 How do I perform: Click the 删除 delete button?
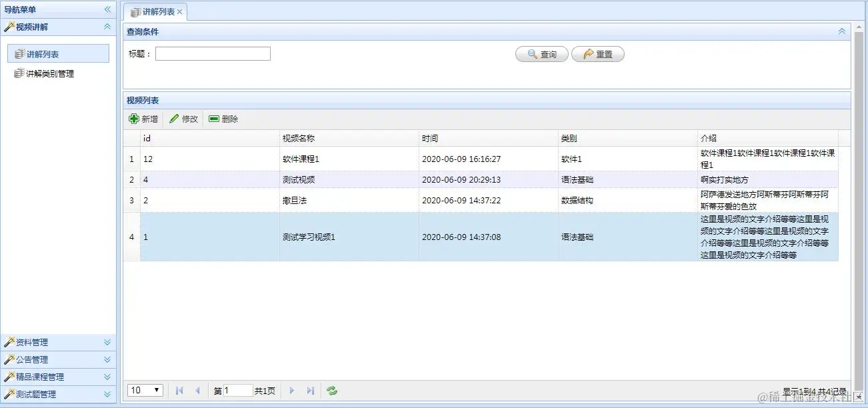point(223,119)
